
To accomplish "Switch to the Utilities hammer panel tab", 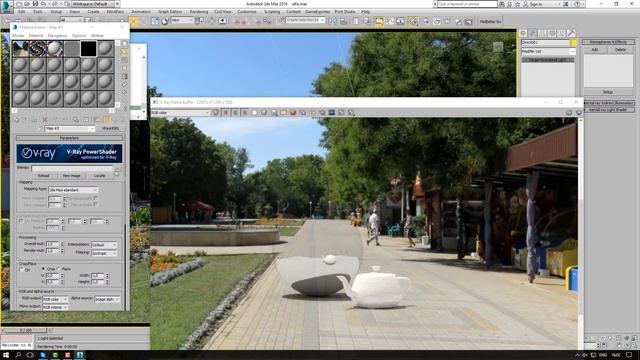I will [x=571, y=33].
